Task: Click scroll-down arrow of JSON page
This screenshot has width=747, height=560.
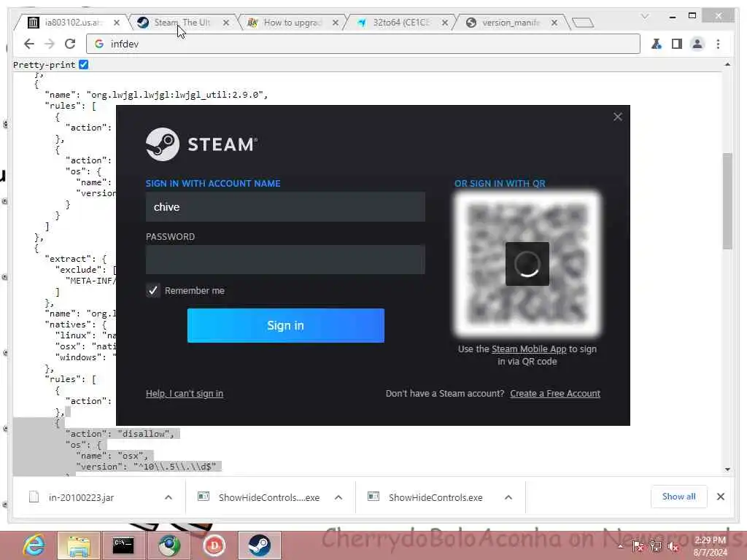Action: tap(727, 469)
